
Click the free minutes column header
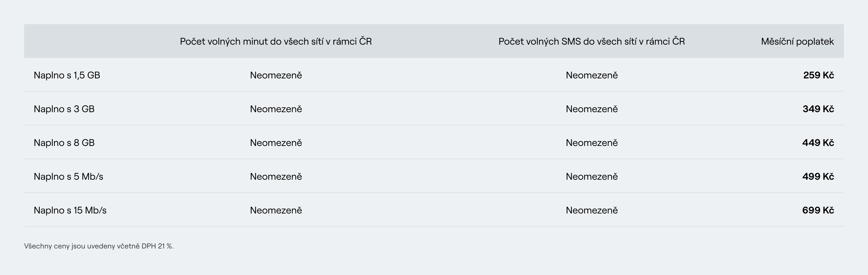point(276,41)
